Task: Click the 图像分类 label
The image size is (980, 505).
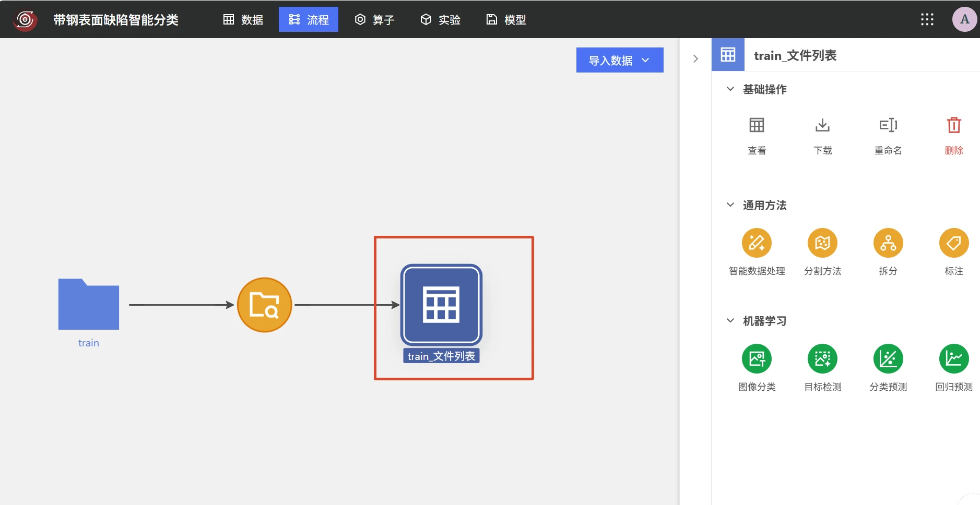Action: point(757,387)
